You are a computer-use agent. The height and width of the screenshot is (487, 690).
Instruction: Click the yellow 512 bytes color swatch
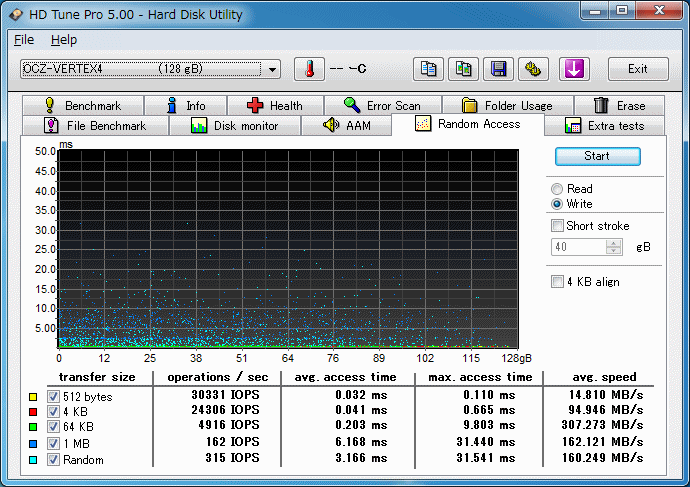point(33,397)
